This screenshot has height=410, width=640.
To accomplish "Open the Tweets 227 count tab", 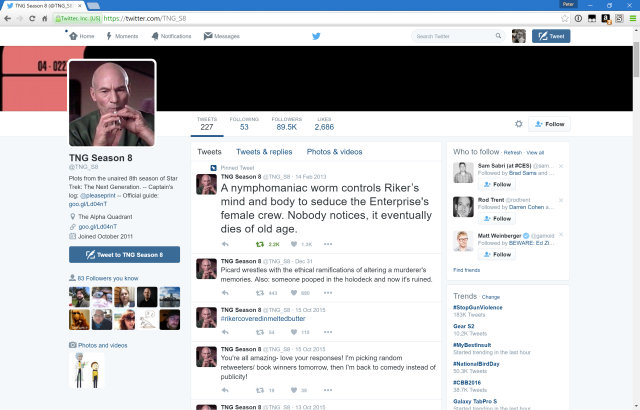I will (207, 124).
